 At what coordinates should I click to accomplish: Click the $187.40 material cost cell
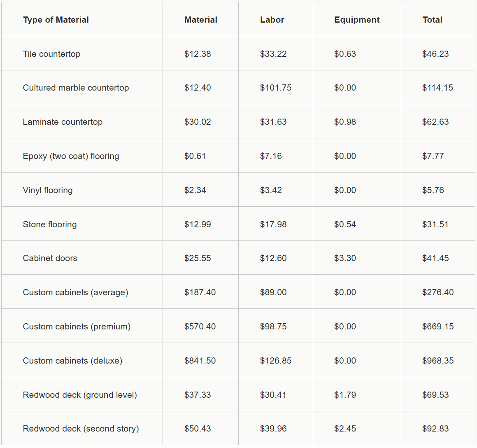(x=200, y=292)
